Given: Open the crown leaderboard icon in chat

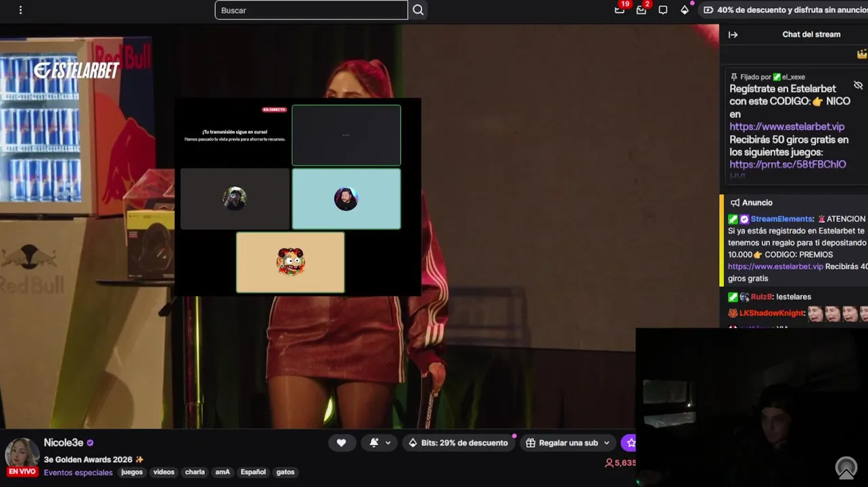Looking at the screenshot, I should (862, 54).
